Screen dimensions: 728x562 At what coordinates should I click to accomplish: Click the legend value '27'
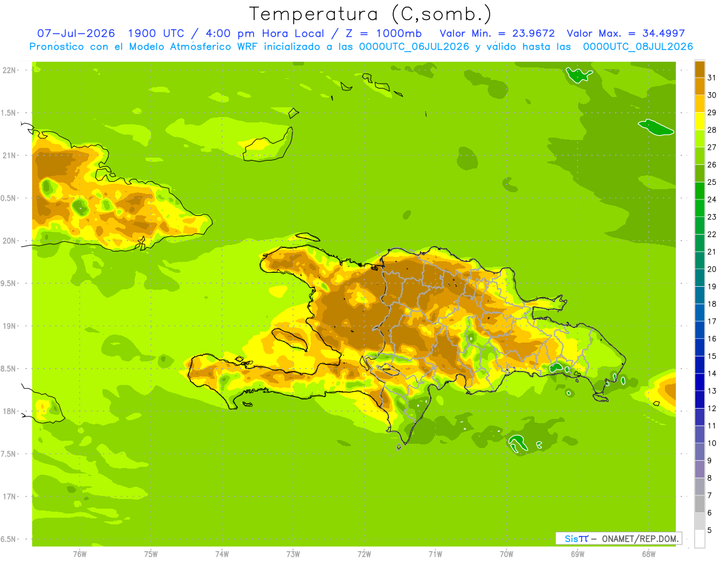(x=712, y=147)
